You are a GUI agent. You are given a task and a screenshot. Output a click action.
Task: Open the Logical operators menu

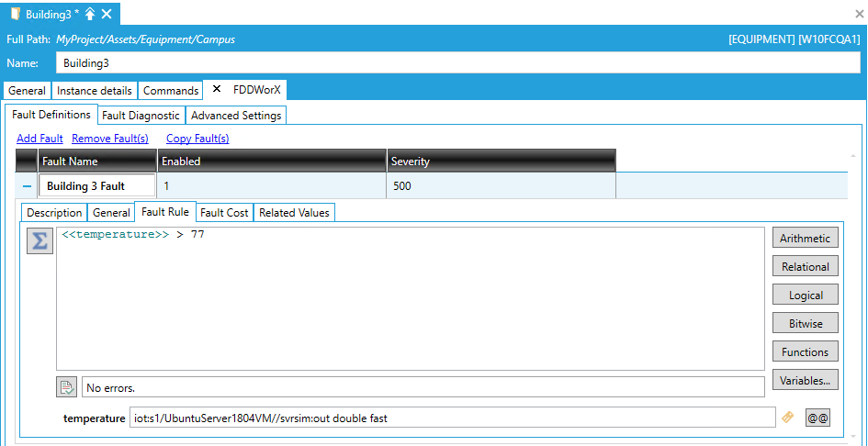805,295
